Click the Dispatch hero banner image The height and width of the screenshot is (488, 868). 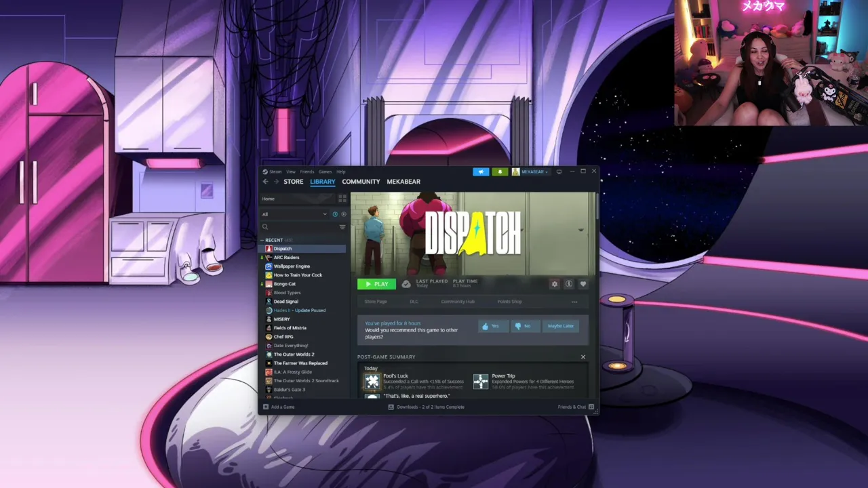pyautogui.click(x=473, y=234)
